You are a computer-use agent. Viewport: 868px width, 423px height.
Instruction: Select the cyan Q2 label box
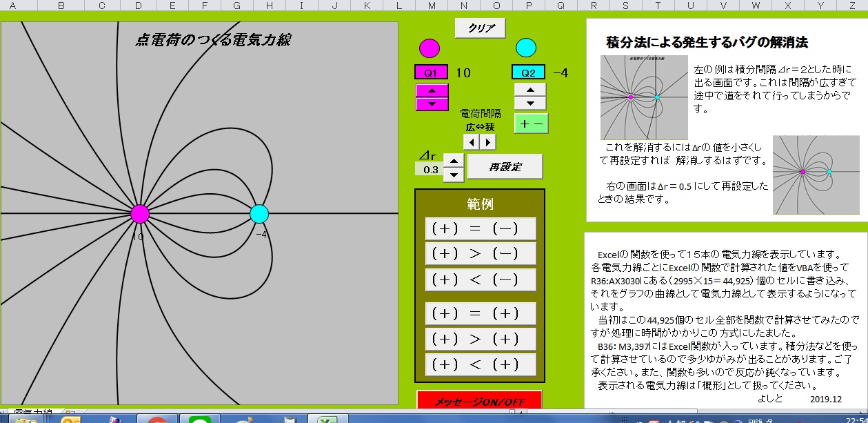click(528, 72)
